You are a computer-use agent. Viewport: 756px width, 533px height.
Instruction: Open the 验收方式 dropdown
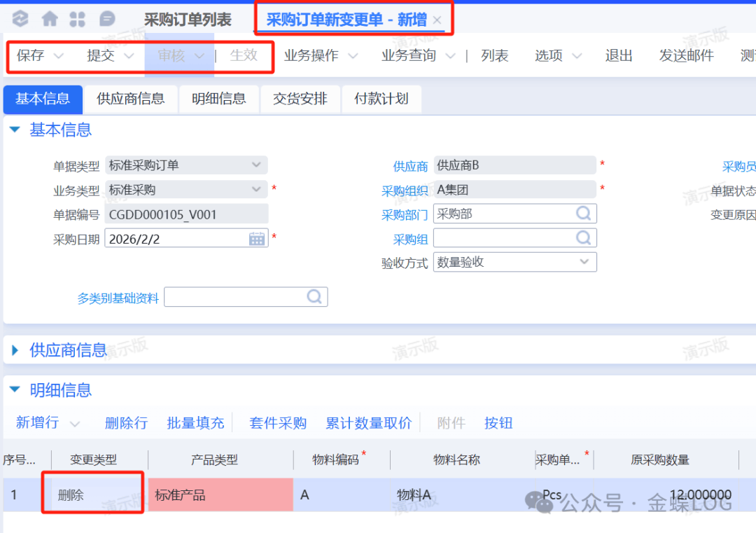[x=584, y=262]
